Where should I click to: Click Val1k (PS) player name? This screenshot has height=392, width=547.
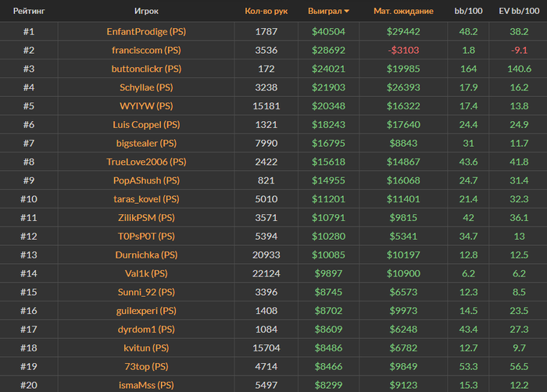coord(146,273)
